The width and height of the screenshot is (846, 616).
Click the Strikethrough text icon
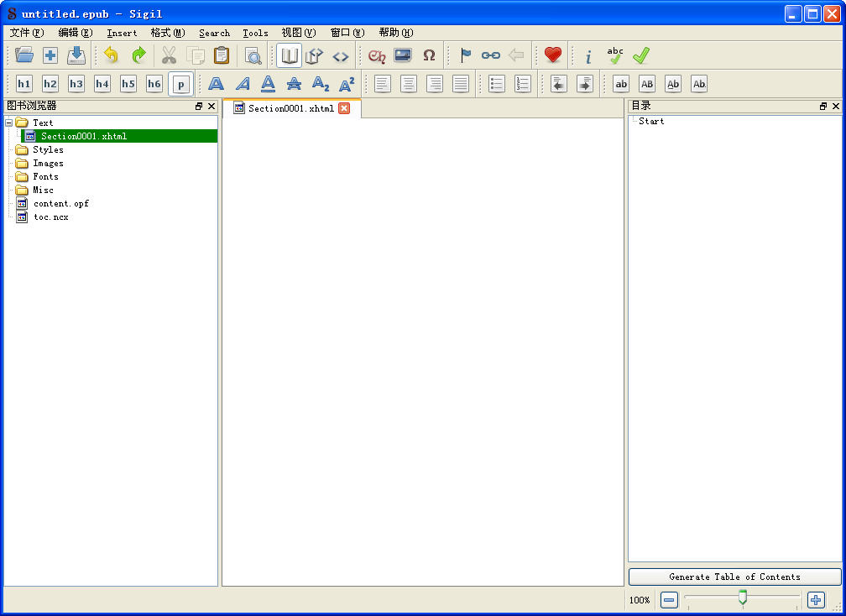tap(294, 84)
